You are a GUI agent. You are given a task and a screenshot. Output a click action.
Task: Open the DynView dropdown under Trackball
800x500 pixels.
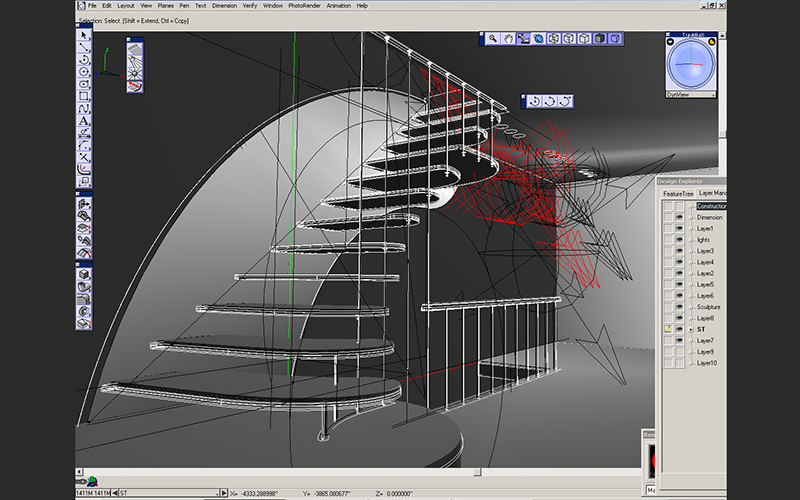point(713,94)
